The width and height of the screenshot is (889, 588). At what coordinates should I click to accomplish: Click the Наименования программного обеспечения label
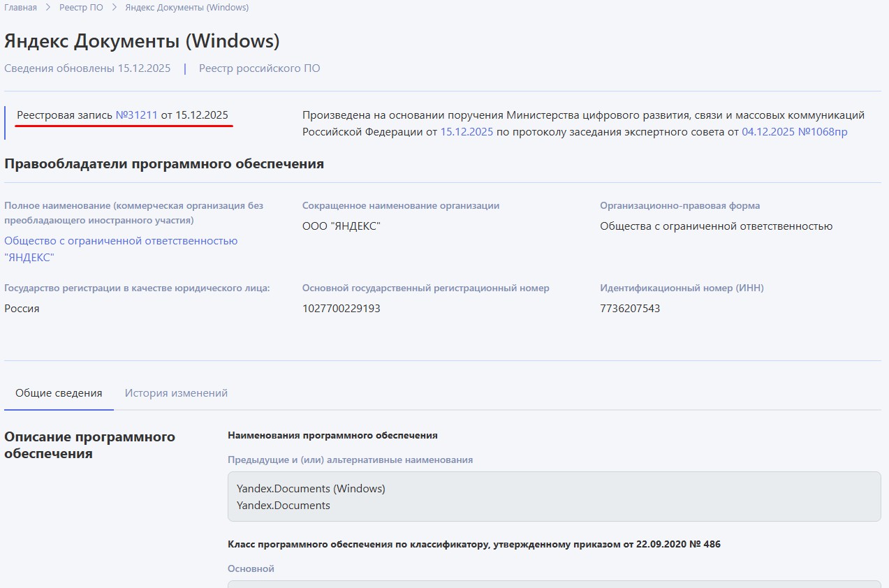coord(332,435)
